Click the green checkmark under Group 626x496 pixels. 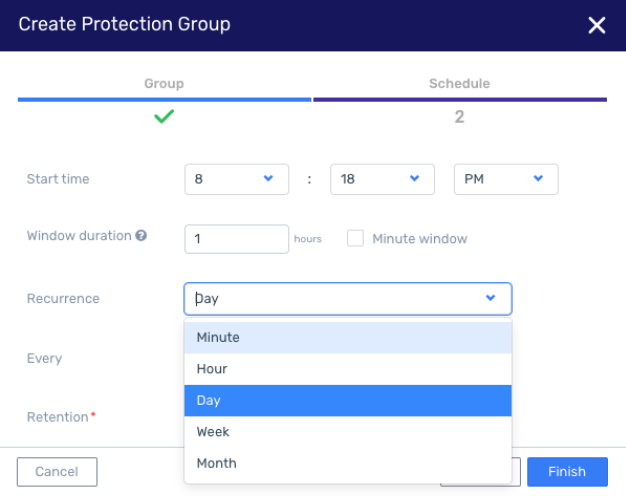click(164, 116)
